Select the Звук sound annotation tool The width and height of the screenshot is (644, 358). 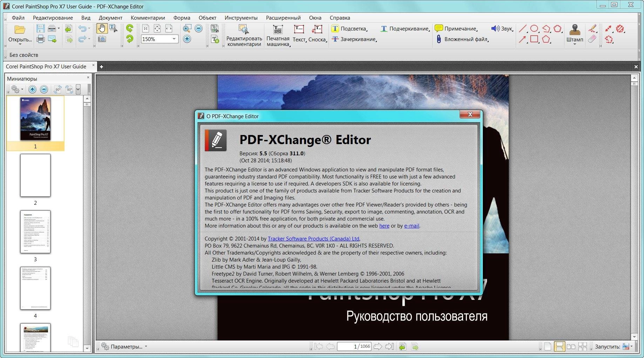[502, 28]
